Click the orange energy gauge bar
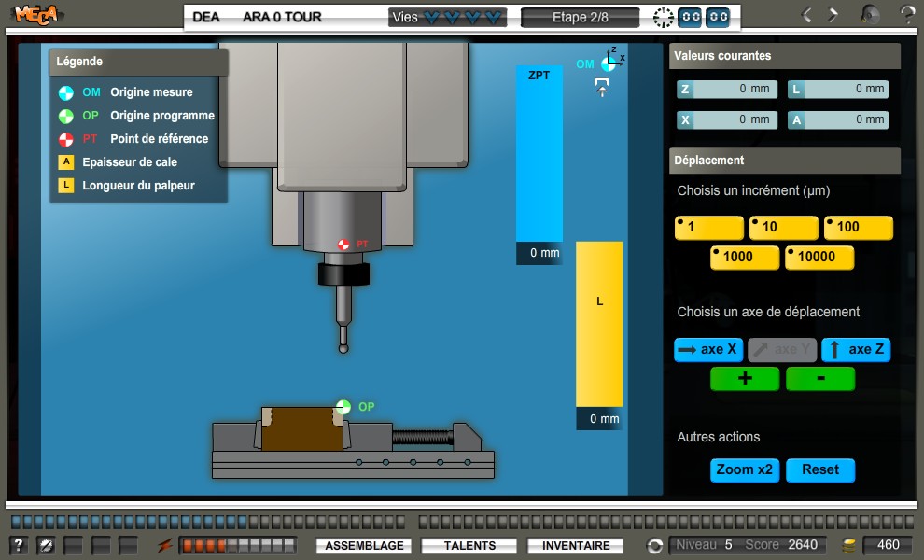This screenshot has height=560, width=924. tap(238, 545)
